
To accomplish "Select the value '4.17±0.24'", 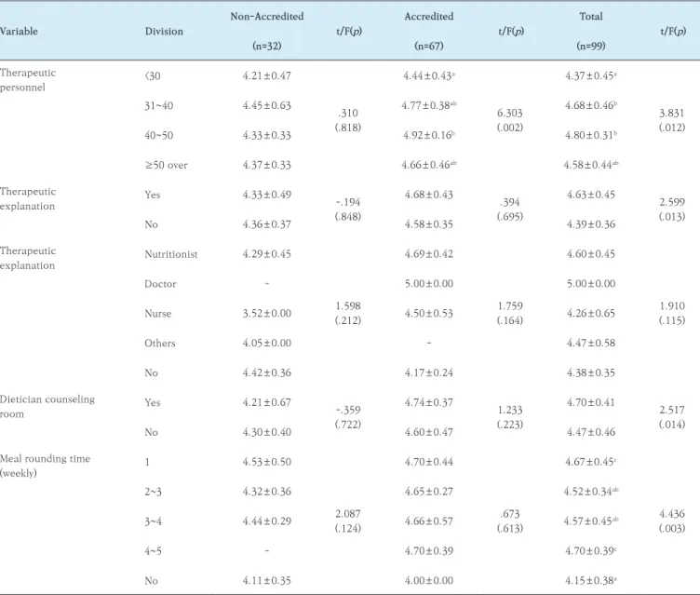I will pos(429,373).
